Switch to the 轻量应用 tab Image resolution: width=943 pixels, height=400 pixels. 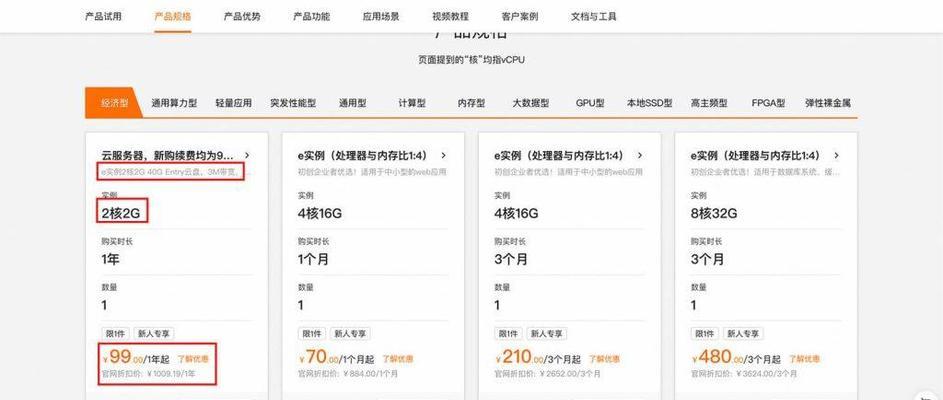[233, 103]
